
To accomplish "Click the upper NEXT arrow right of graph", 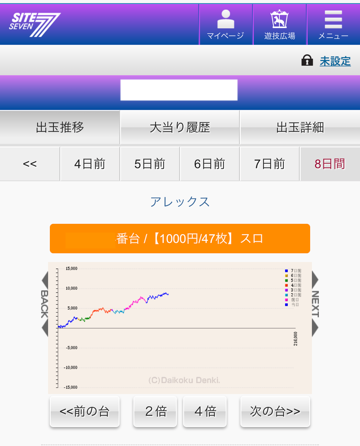I will [x=315, y=279].
